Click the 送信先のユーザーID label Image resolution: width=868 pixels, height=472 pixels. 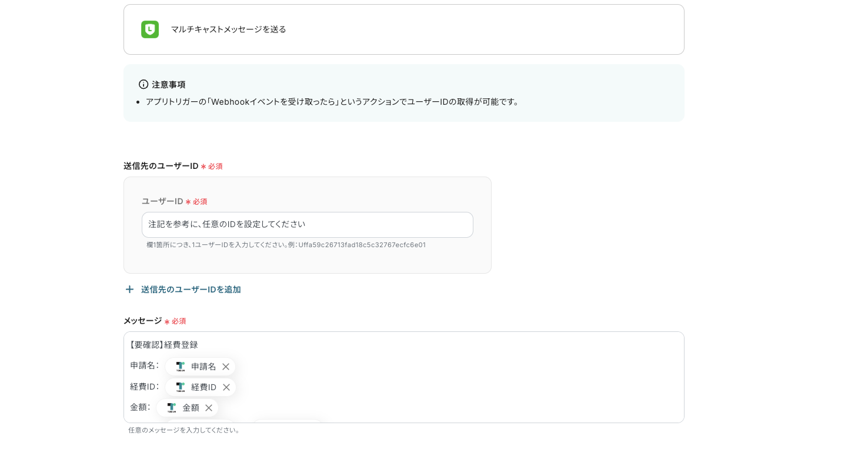(161, 166)
